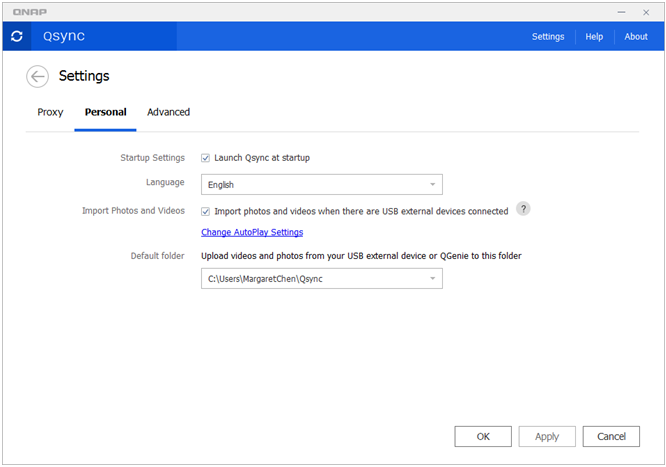Open the help question mark icon
Viewport: 666px width, 467px height.
tap(523, 209)
